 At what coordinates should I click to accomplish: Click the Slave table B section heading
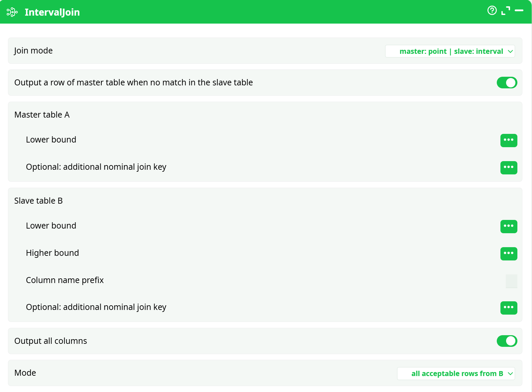click(39, 201)
